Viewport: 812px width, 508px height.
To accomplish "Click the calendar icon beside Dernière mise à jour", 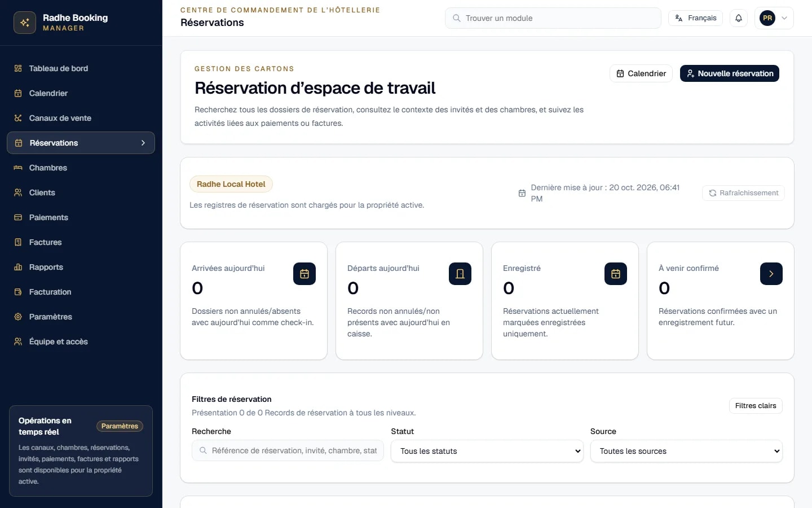I will coord(522,193).
